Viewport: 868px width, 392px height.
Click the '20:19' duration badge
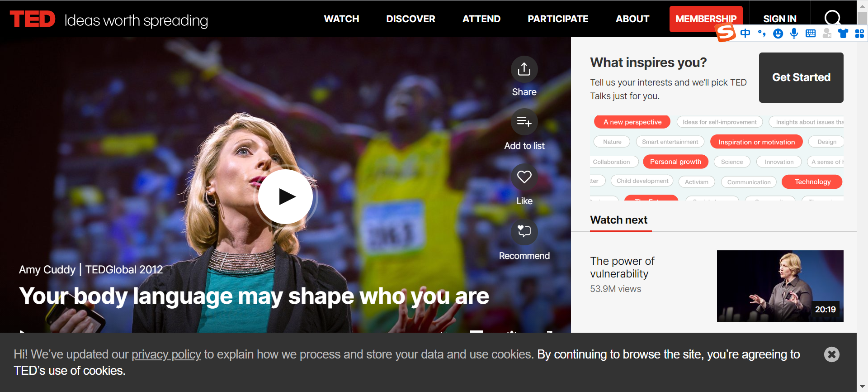point(825,310)
